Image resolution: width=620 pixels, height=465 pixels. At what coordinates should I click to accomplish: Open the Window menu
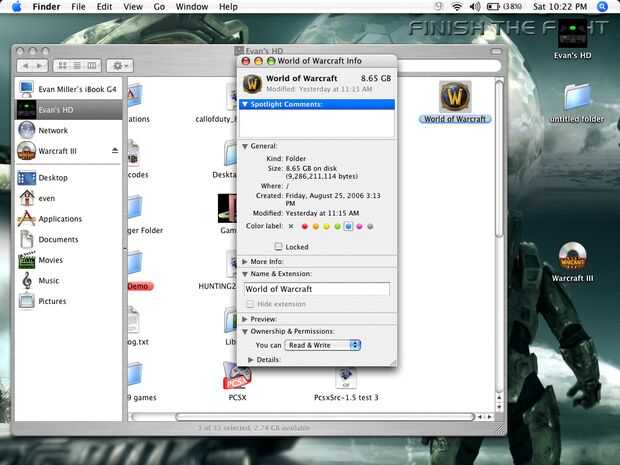[192, 7]
